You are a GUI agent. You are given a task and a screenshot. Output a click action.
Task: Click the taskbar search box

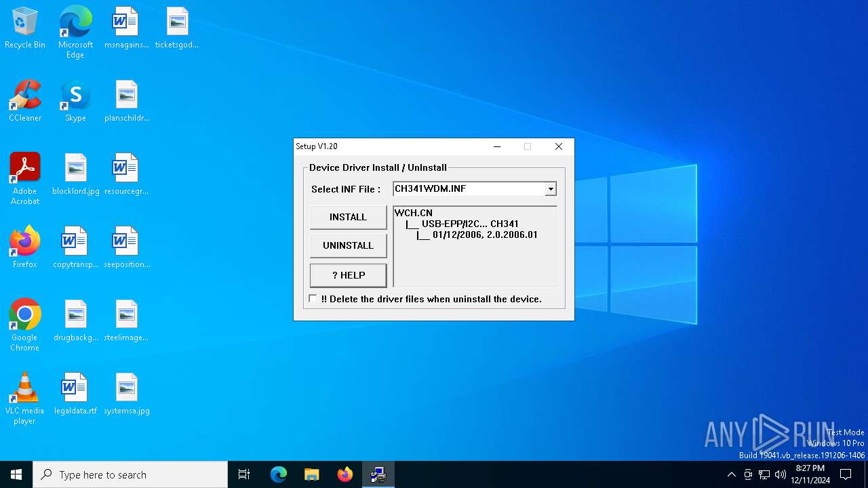[x=130, y=474]
